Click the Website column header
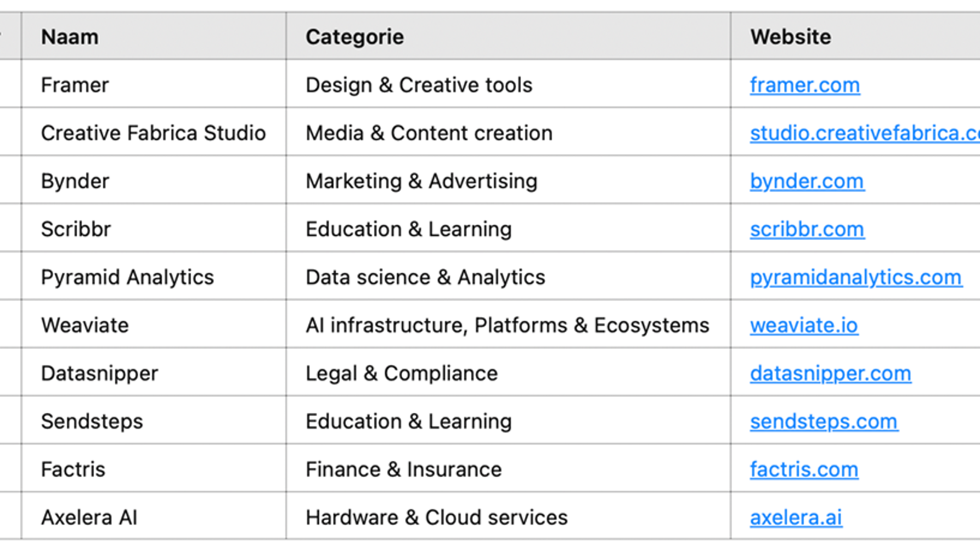The image size is (980, 551). click(790, 37)
